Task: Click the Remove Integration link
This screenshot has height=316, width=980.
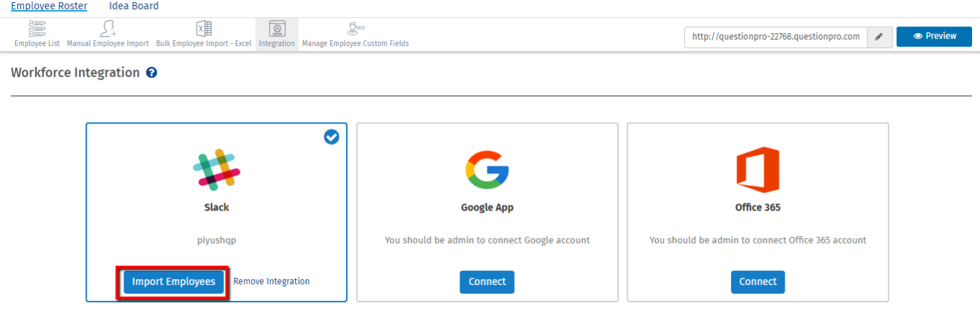Action: (271, 282)
